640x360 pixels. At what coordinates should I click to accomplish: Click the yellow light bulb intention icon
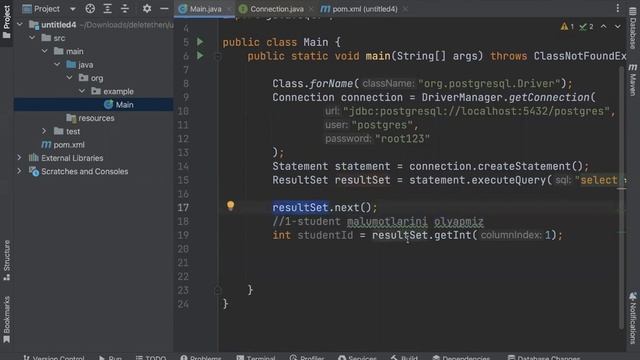[x=230, y=205]
